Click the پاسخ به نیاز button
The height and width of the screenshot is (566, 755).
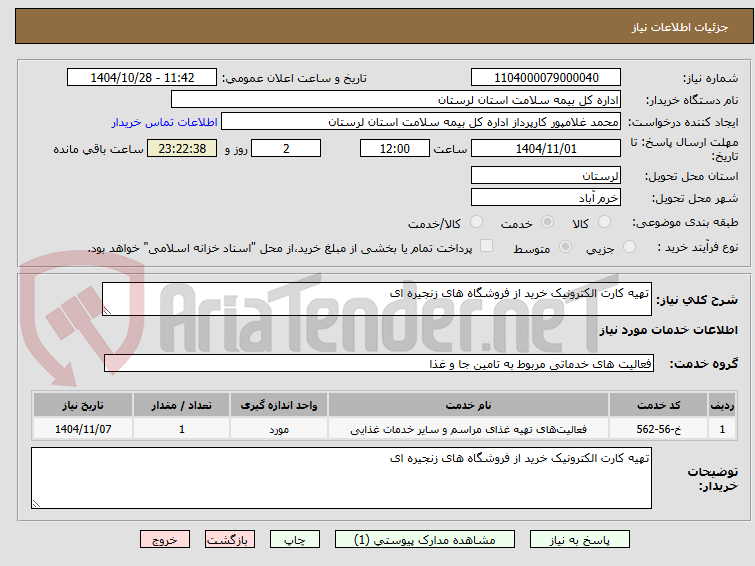[x=580, y=540]
